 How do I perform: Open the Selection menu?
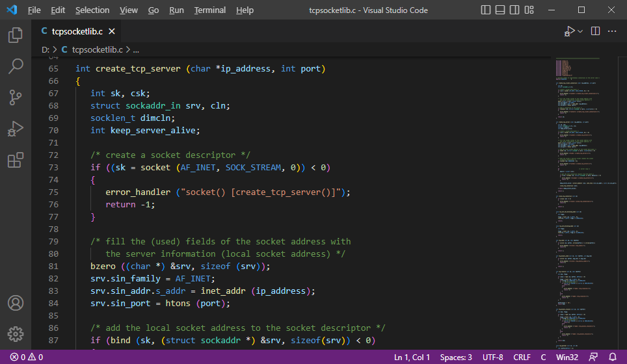tap(92, 10)
